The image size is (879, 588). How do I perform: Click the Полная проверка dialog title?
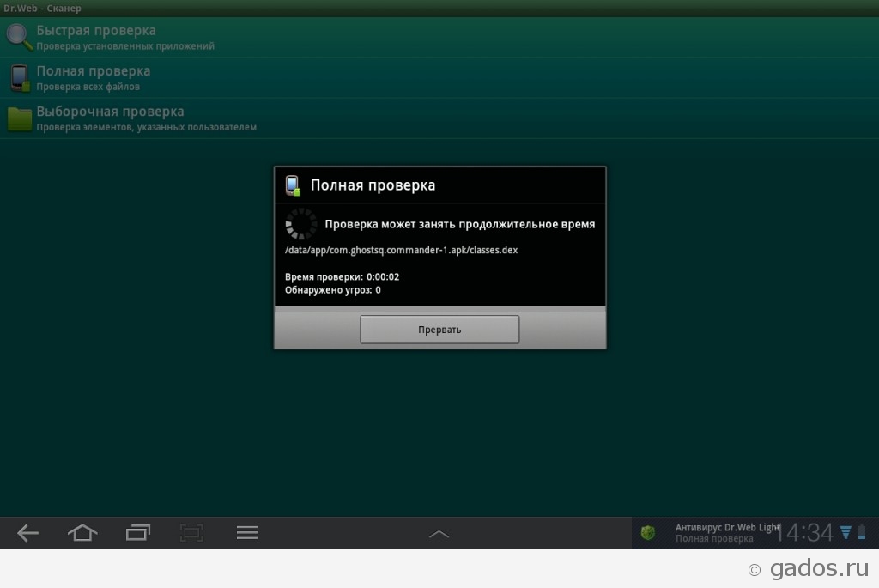pos(373,185)
